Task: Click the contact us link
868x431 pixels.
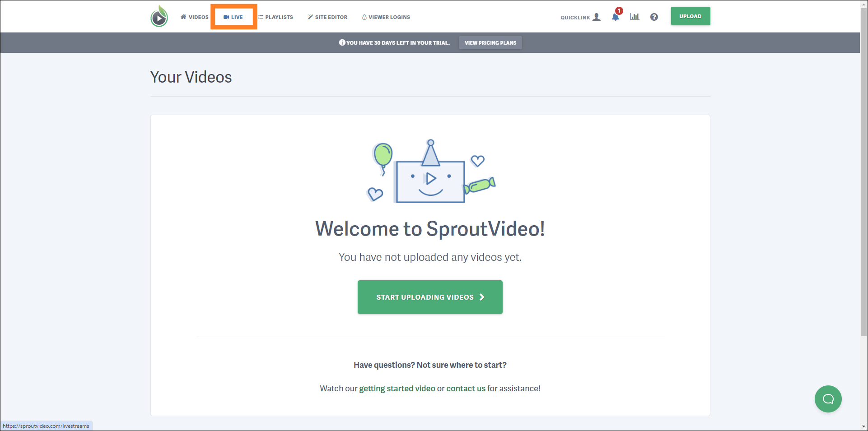Action: point(466,389)
